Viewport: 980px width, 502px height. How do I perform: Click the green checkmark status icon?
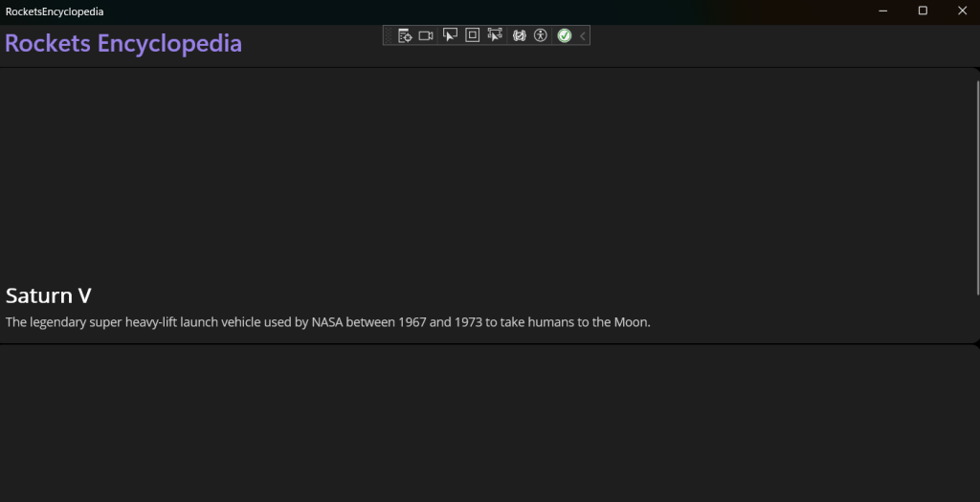(565, 35)
